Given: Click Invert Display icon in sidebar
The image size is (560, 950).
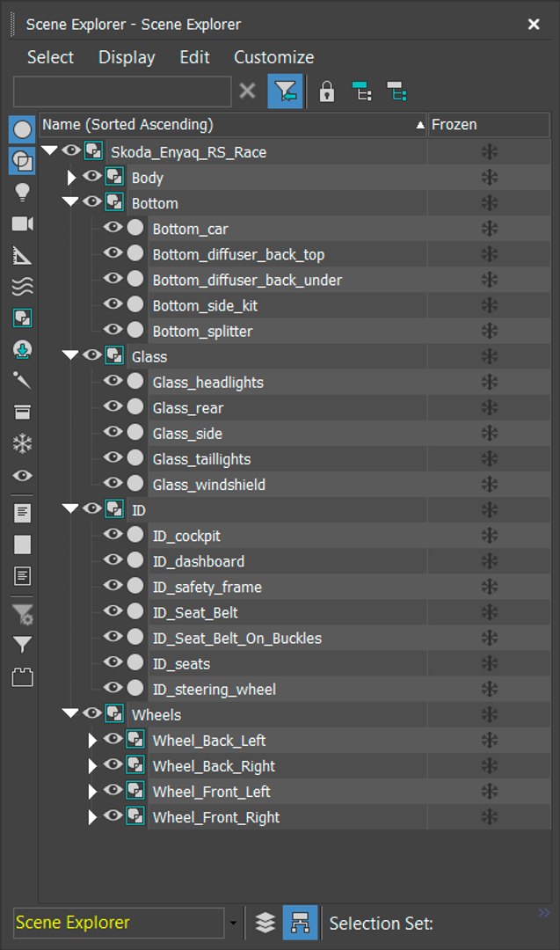Looking at the screenshot, I should [22, 576].
